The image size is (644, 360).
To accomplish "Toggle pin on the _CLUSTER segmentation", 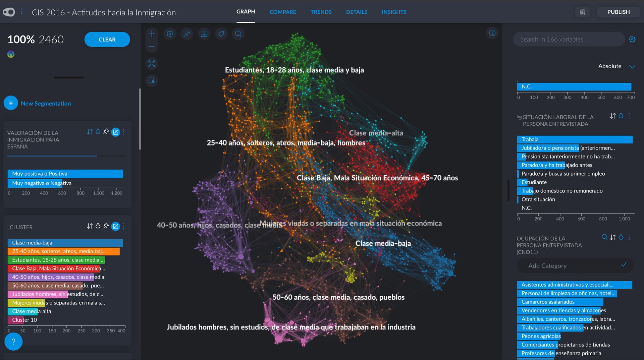I will pos(106,226).
